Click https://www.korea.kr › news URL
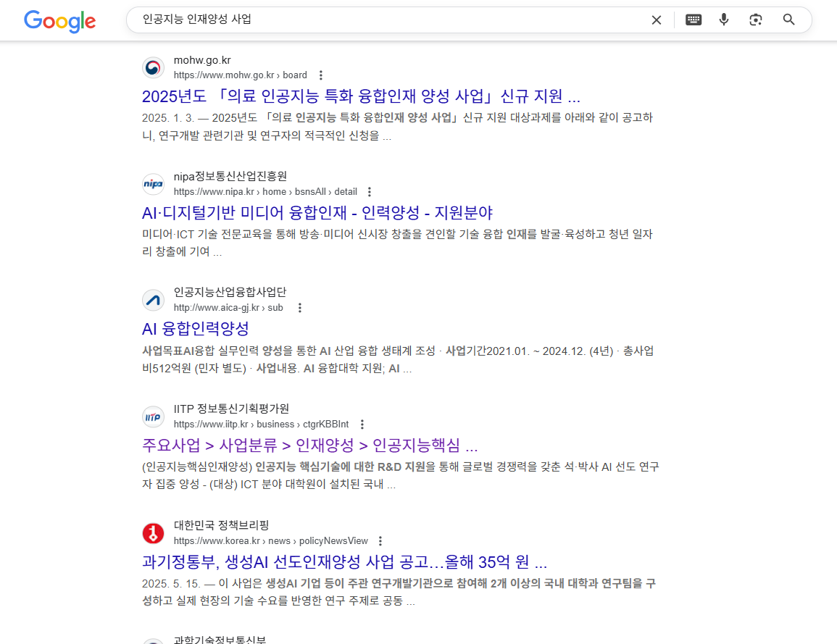Image resolution: width=837 pixels, height=644 pixels. click(270, 541)
